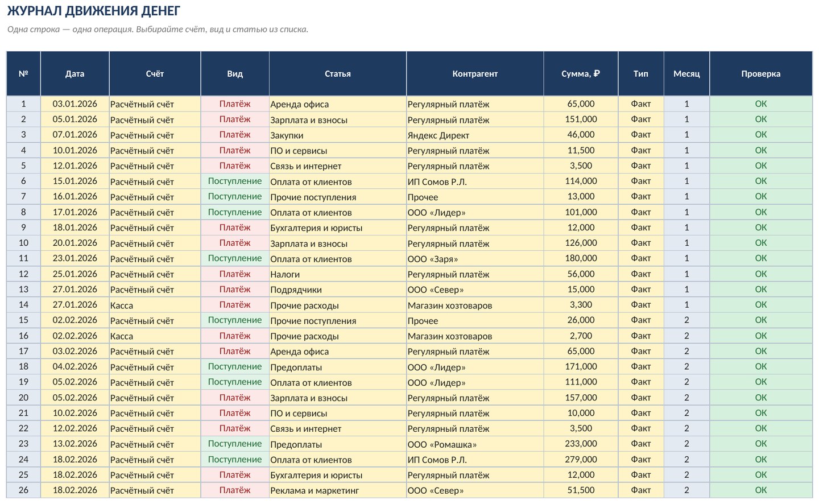Screen dimensions: 819x504
Task: Click the title «ЖУРНАЛ ДВИЖЕНИЯ ДЕНЕГ»
Action: [94, 11]
